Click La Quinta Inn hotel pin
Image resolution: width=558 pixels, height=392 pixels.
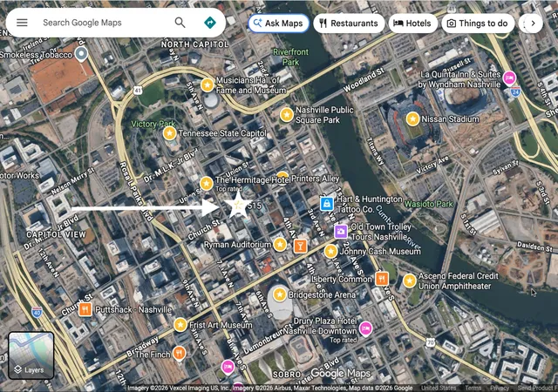[x=509, y=78]
